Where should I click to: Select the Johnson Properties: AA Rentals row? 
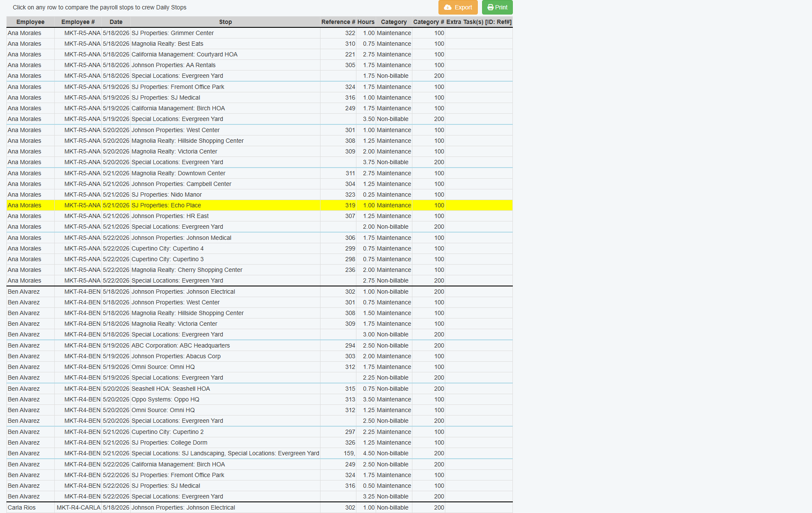tap(259, 65)
